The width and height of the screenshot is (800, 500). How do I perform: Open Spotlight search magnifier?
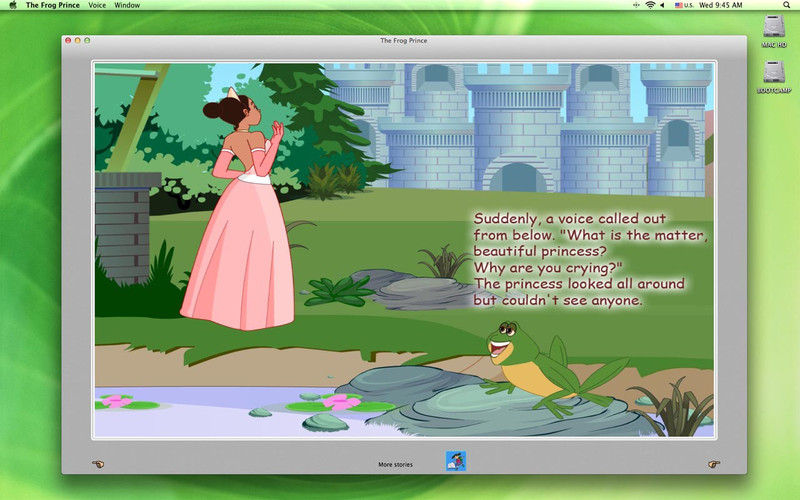(x=789, y=5)
